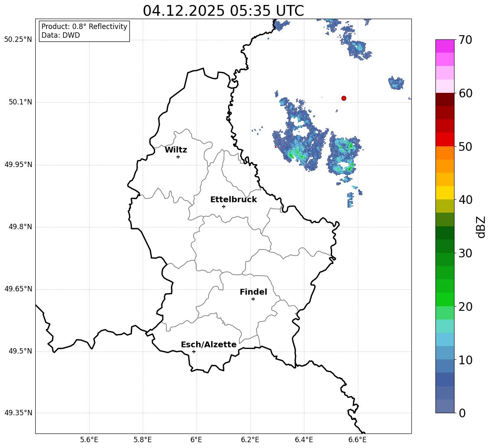Screen dimensions: 491x448
Task: Click the 49.8°N latitude label
Action: coord(20,227)
